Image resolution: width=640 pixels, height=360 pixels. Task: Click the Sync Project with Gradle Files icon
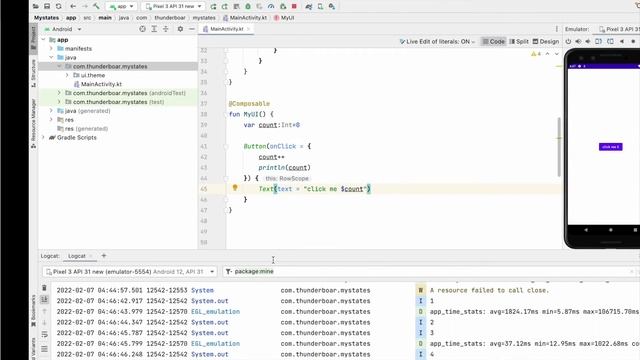tap(309, 7)
